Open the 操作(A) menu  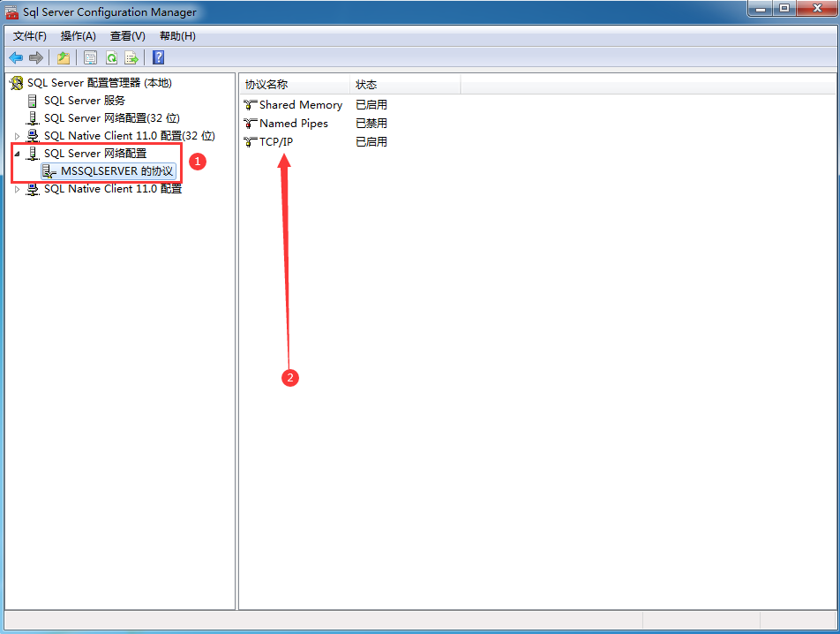pos(79,36)
